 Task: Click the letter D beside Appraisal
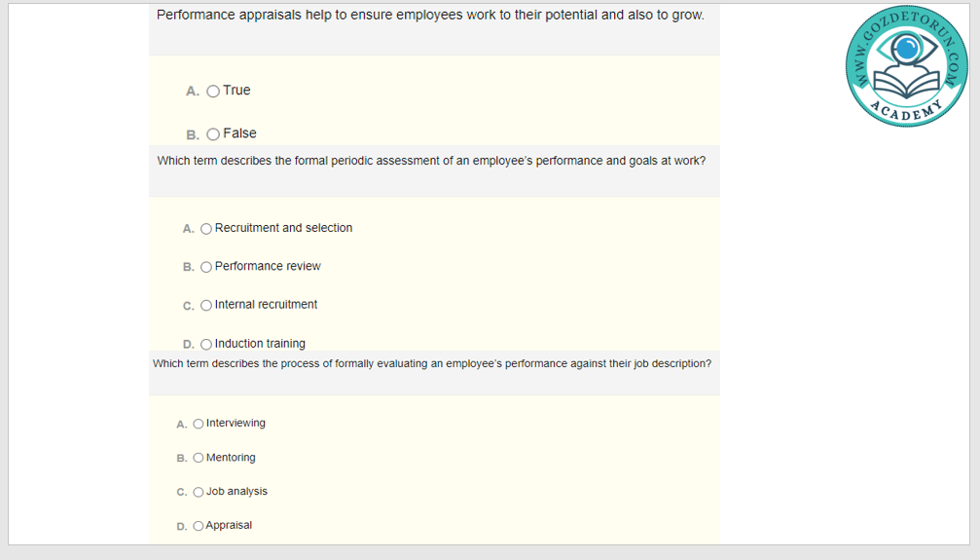tap(181, 526)
